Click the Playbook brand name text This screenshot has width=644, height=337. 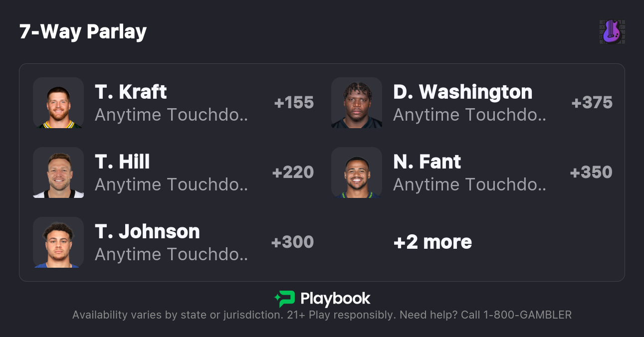[x=335, y=299]
